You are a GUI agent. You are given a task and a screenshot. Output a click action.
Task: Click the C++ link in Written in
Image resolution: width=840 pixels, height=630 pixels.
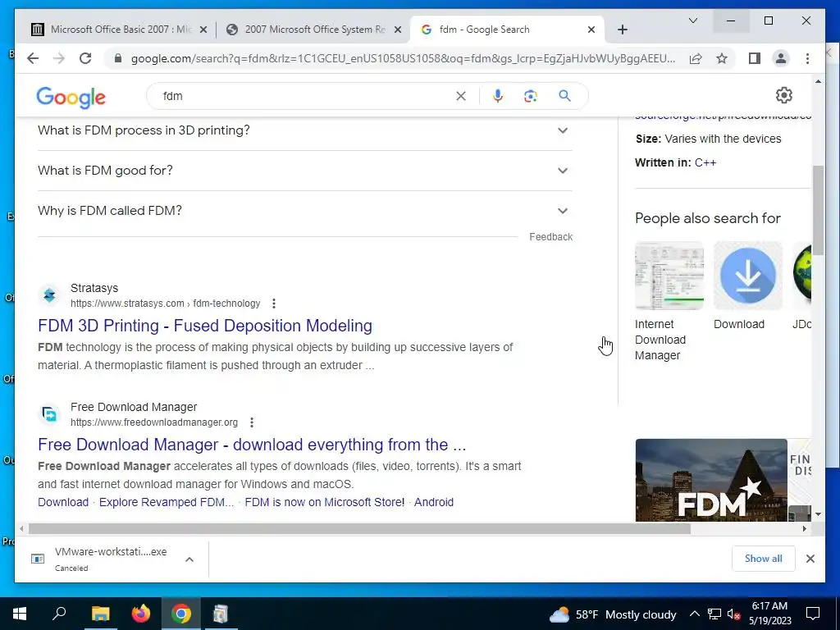(x=705, y=163)
